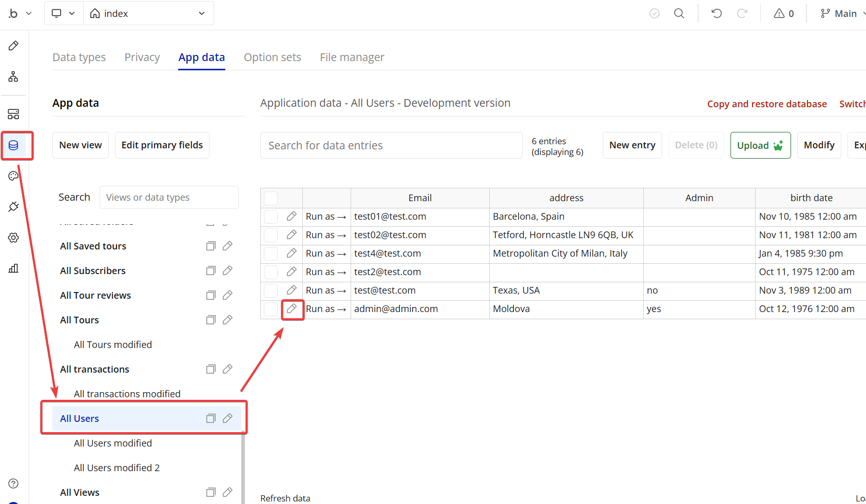This screenshot has height=504, width=866.
Task: Click the Search for data entries field
Action: click(391, 146)
